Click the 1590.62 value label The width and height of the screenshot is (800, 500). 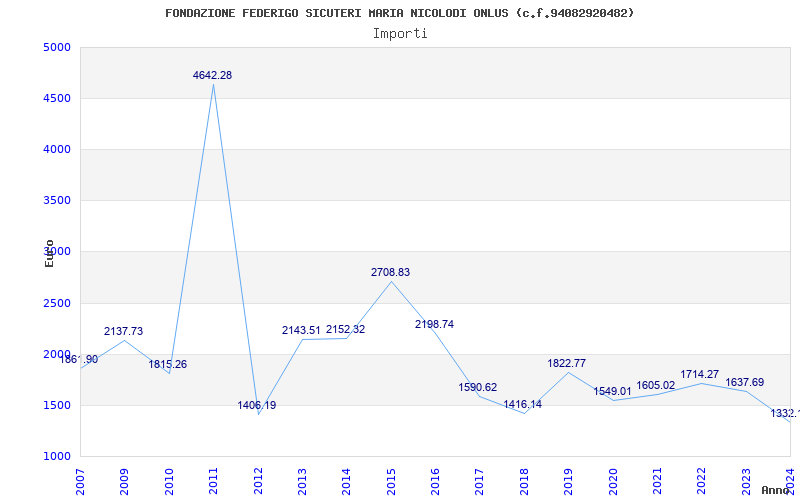click(x=478, y=387)
